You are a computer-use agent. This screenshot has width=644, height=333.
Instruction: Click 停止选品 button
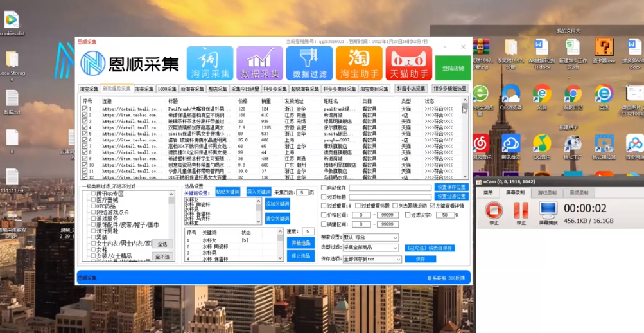tap(300, 256)
